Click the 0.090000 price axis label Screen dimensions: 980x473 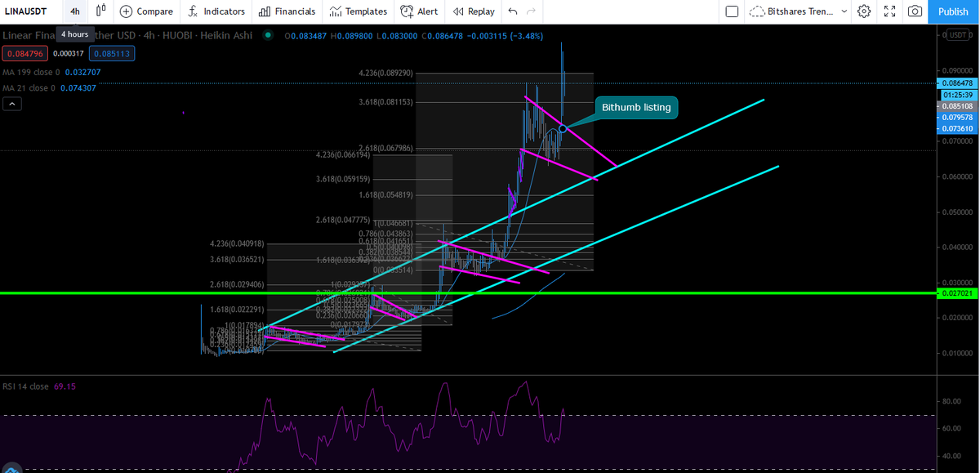pos(955,70)
